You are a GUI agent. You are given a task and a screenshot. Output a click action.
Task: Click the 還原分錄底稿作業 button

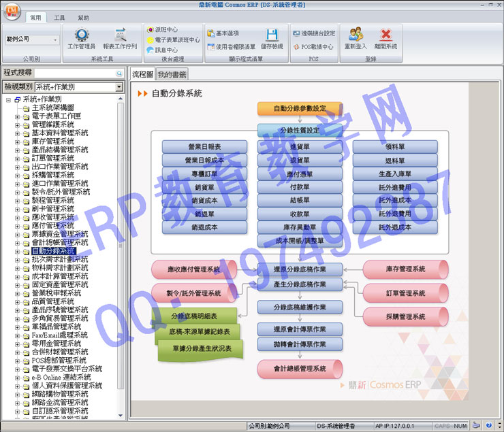click(x=300, y=269)
